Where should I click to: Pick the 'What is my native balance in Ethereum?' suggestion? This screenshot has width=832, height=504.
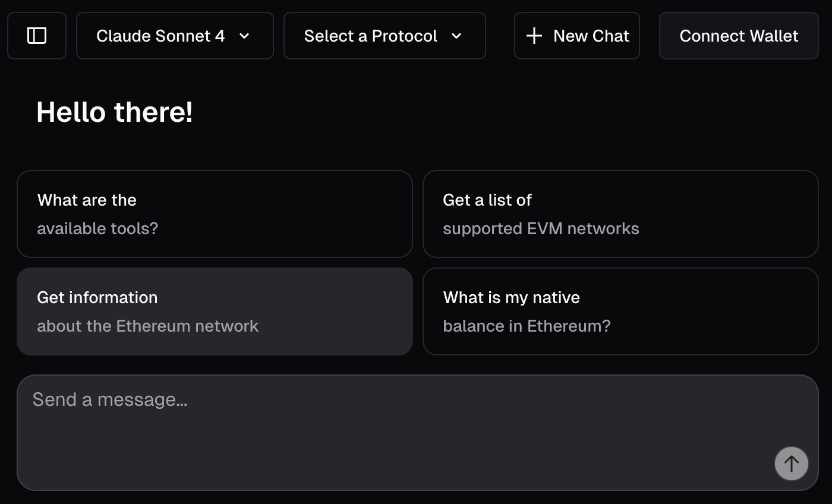(620, 311)
